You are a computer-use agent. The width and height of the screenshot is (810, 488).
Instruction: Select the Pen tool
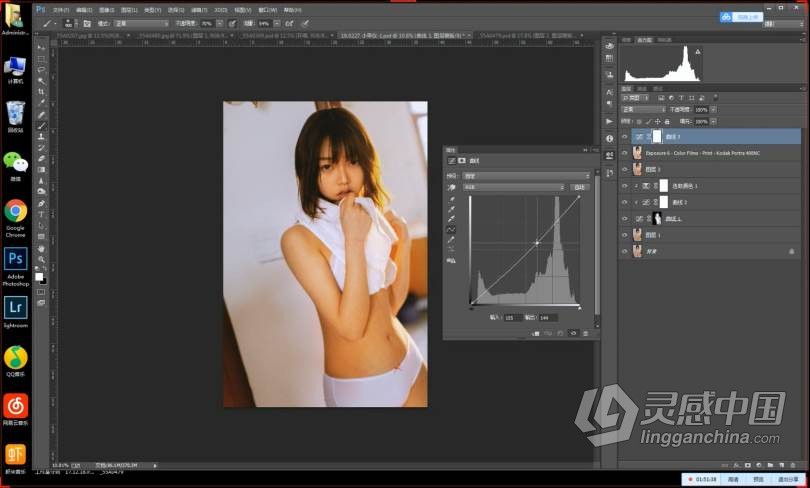[41, 203]
